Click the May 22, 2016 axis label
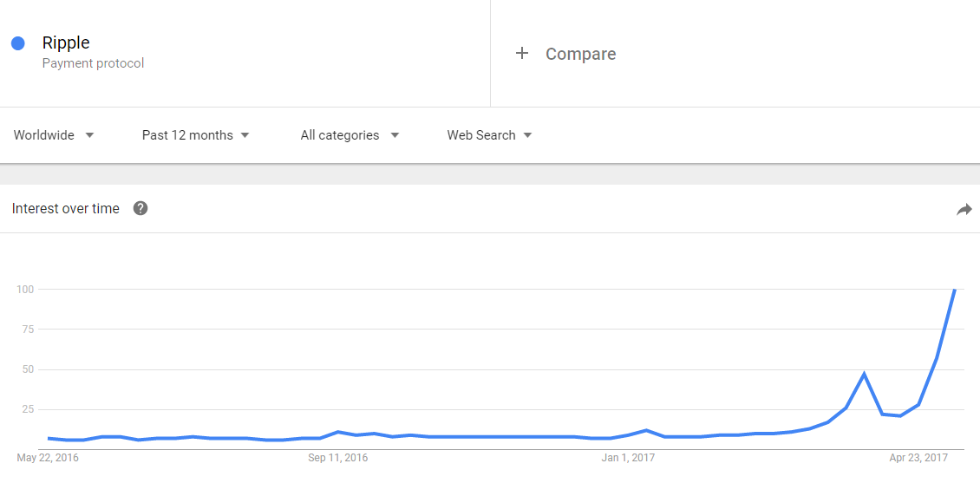 [x=48, y=458]
